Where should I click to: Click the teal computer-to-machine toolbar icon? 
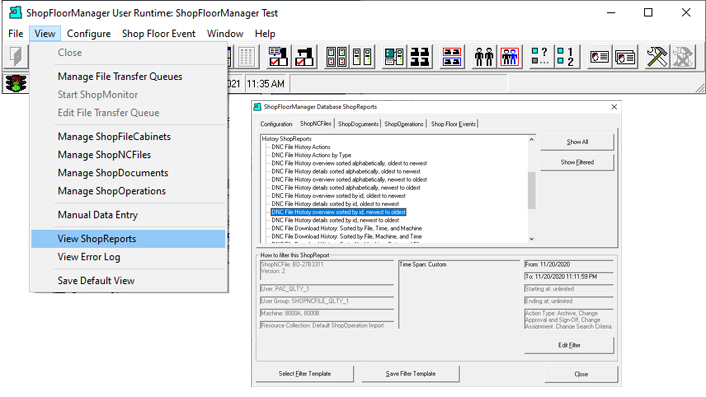(x=394, y=57)
